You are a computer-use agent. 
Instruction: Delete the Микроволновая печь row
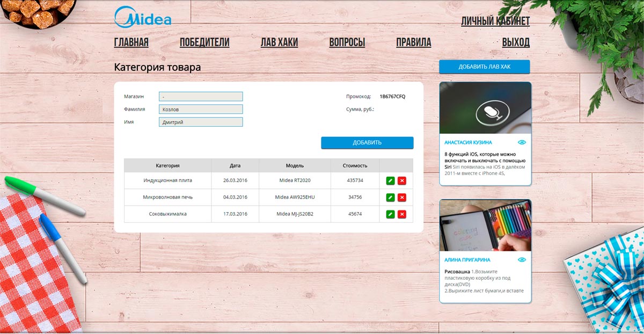[402, 198]
